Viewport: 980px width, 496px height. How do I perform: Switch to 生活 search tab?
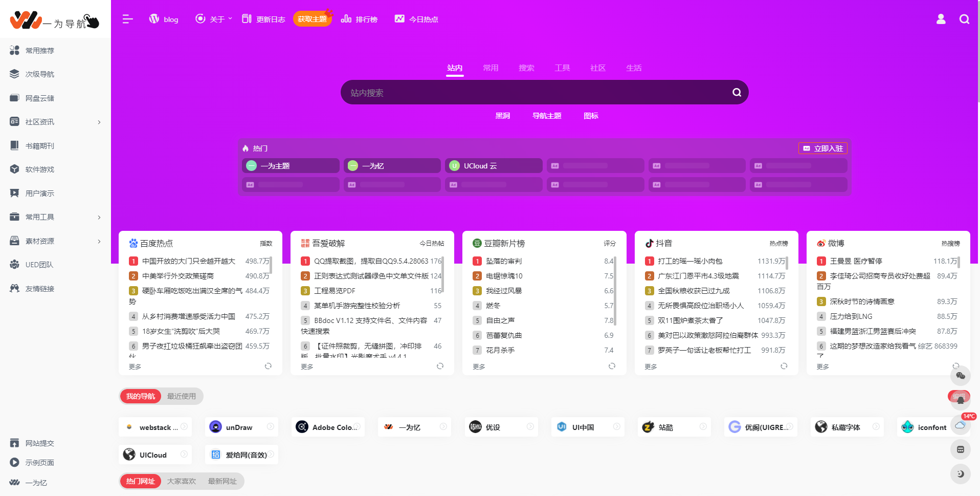634,68
